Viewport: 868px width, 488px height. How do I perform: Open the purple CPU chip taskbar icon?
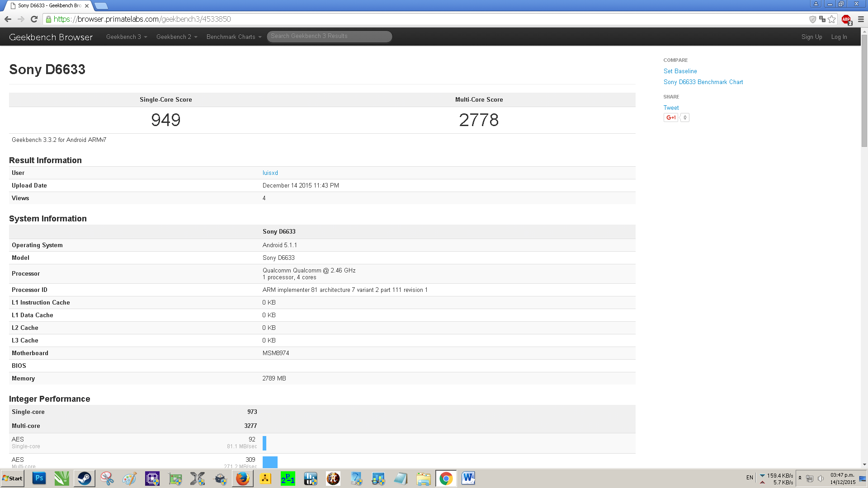click(x=152, y=479)
